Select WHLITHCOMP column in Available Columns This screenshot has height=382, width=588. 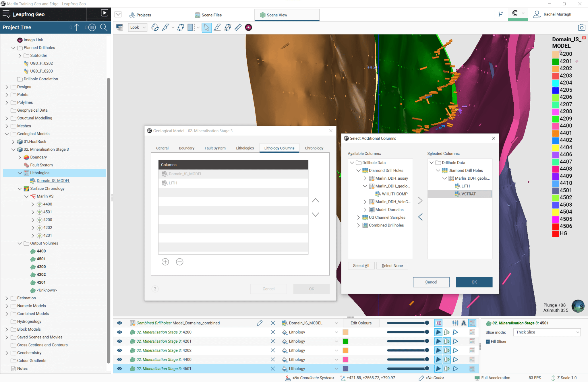[x=394, y=194]
